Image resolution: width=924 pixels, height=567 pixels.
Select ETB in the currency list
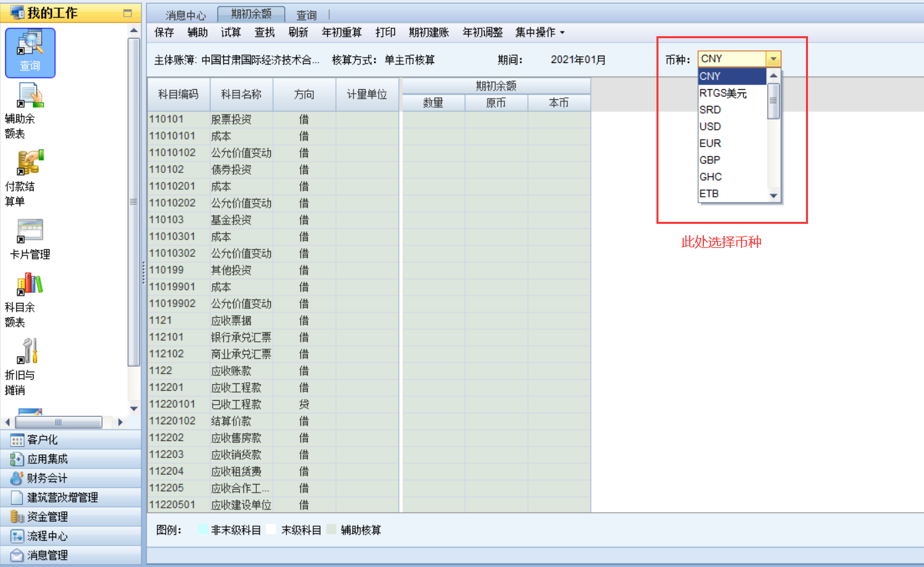tap(732, 194)
